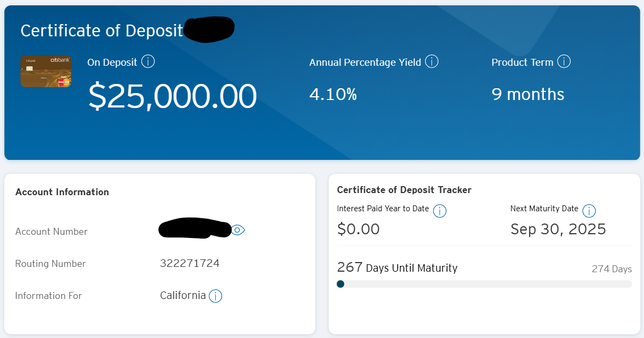The image size is (644, 338).
Task: Click the On Deposit info icon
Action: [x=148, y=62]
